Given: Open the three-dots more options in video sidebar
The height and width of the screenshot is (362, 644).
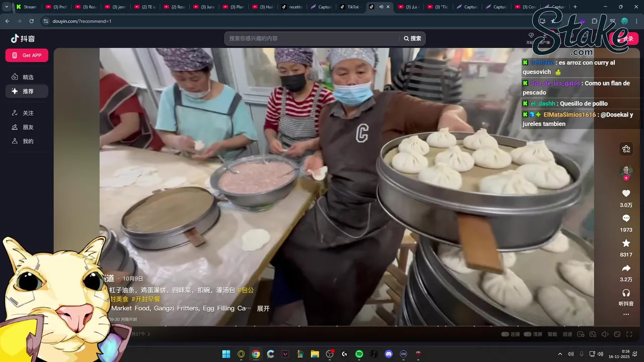Looking at the screenshot, I should coord(626,314).
